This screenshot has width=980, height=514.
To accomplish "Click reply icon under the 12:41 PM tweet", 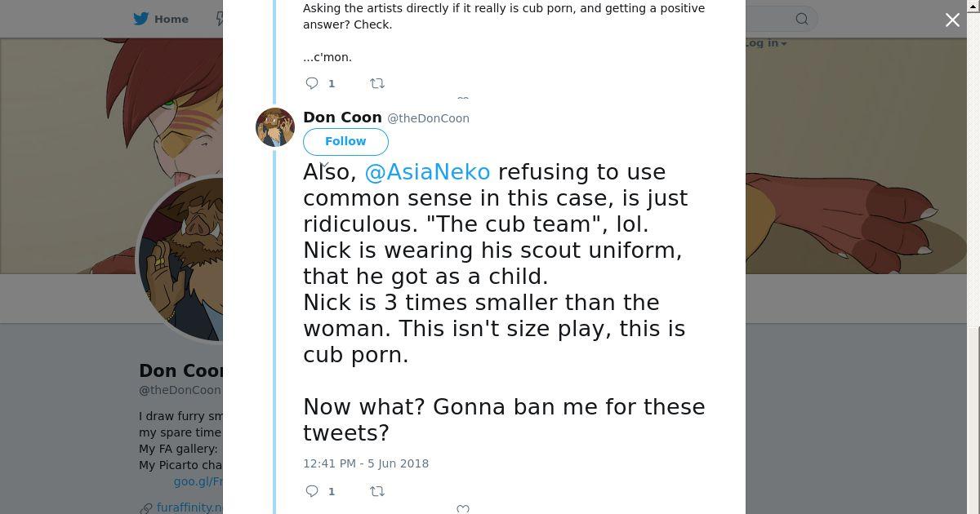I will click(x=312, y=491).
